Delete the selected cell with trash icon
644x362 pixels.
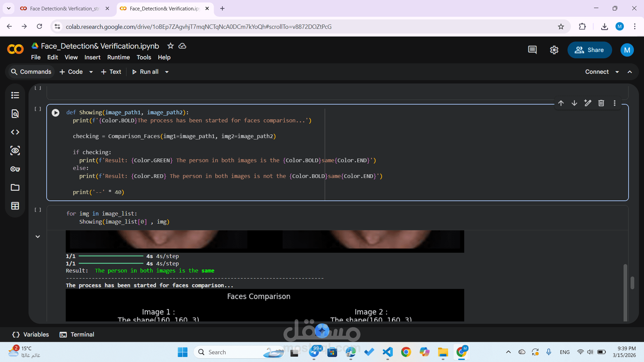pos(601,103)
